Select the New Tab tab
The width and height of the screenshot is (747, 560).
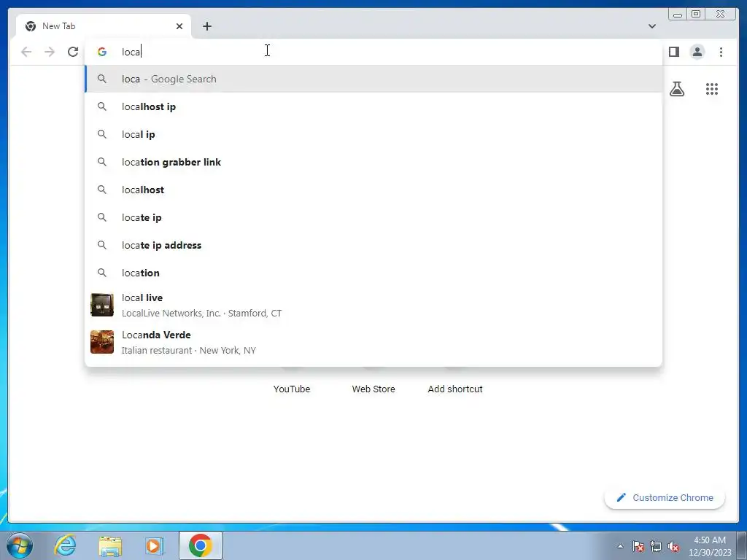[104, 26]
